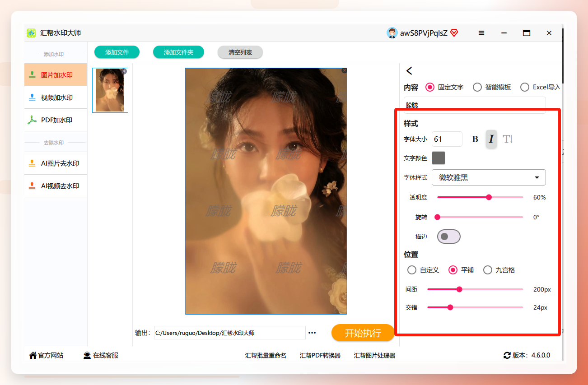Switch to PDF加水印 menu item
The image size is (588, 385).
coord(56,120)
